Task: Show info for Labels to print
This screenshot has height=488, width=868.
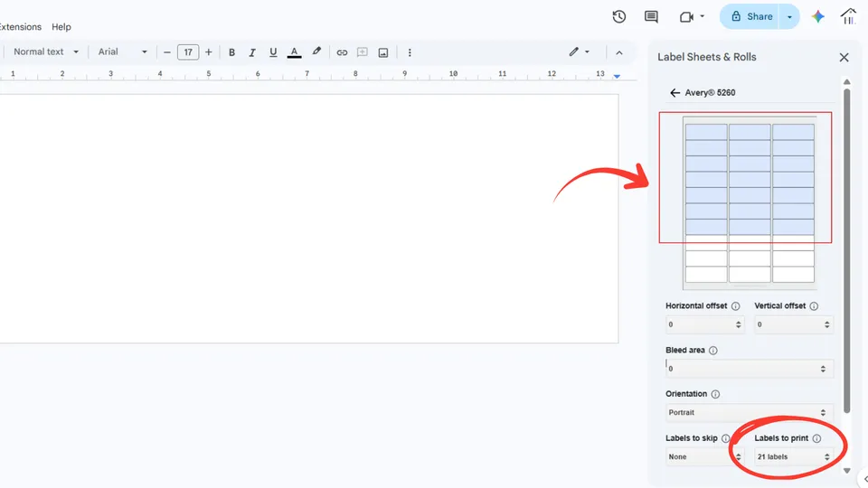Action: coord(816,438)
